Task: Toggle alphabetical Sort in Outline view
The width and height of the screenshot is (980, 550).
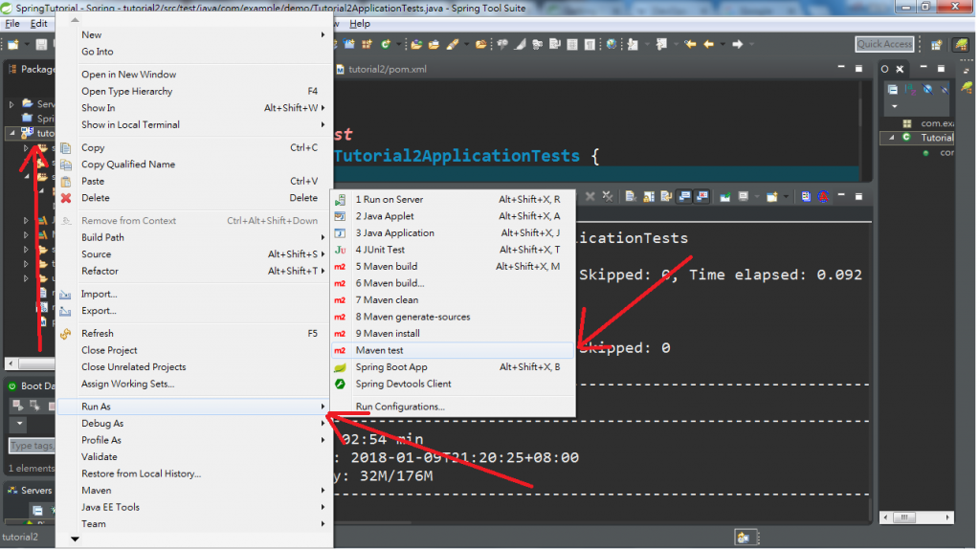Action: (910, 90)
